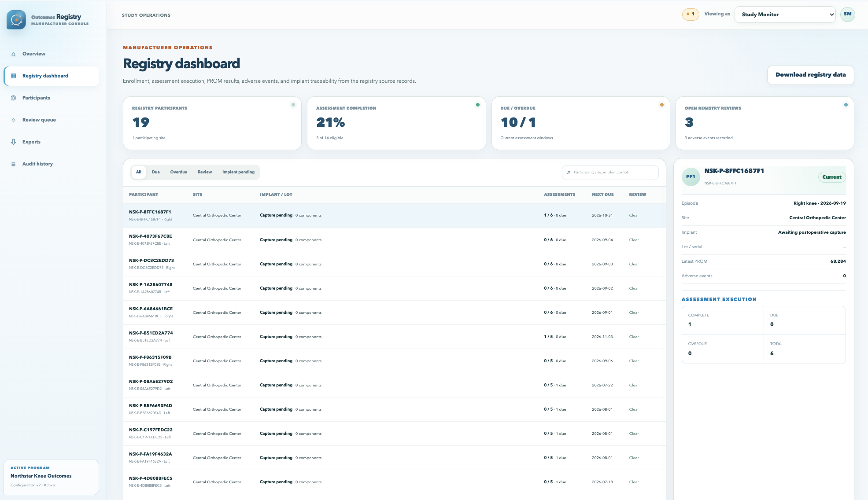Select participant row NSK-P-4073F67C8E
Screen dimensions: 868x500
395,240
